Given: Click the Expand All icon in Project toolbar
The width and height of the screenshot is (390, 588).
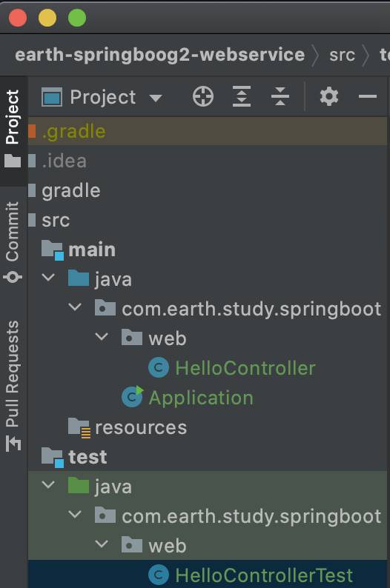Looking at the screenshot, I should 242,97.
